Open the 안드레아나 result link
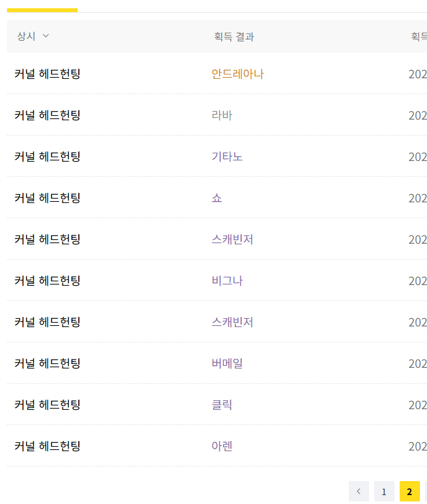This screenshot has width=427, height=504. tap(237, 74)
